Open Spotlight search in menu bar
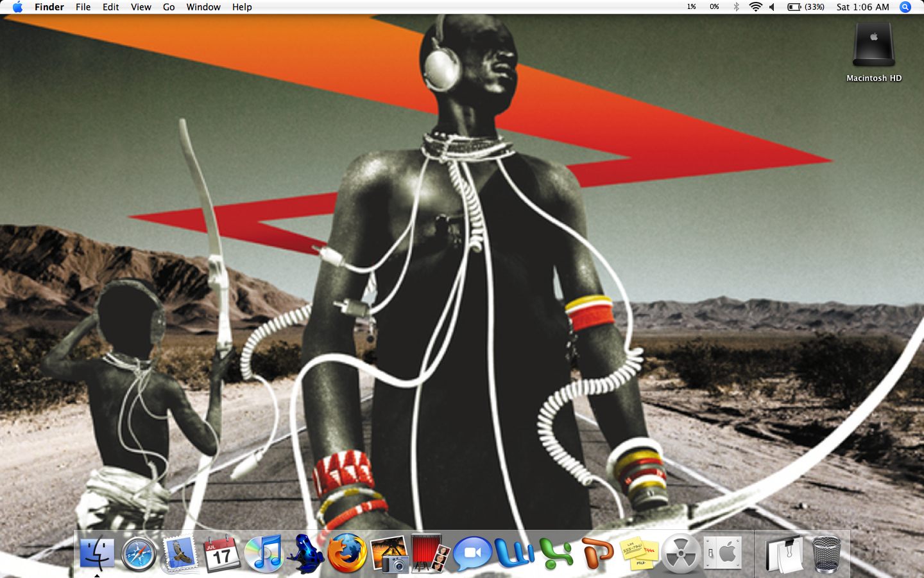 click(905, 7)
